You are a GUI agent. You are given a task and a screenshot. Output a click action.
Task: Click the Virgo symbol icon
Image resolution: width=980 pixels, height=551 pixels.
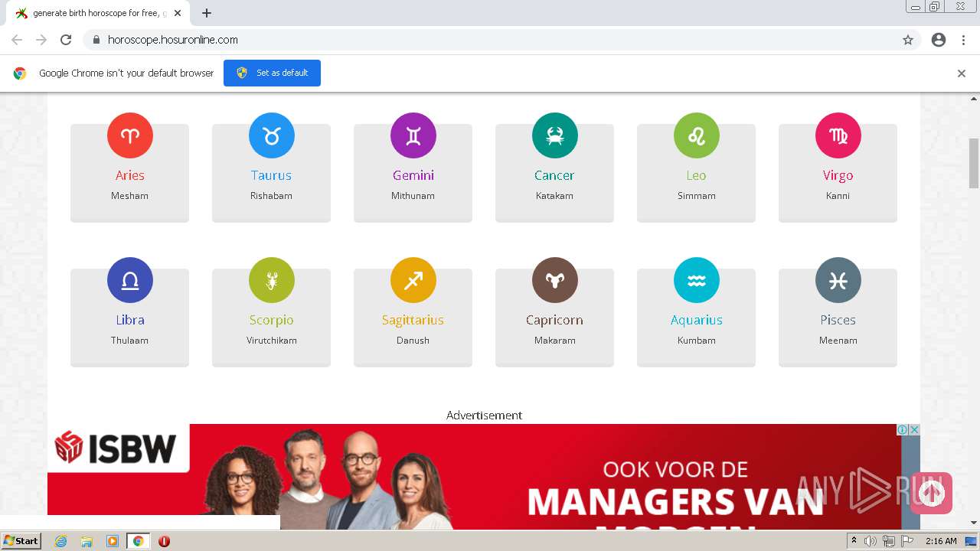point(838,135)
